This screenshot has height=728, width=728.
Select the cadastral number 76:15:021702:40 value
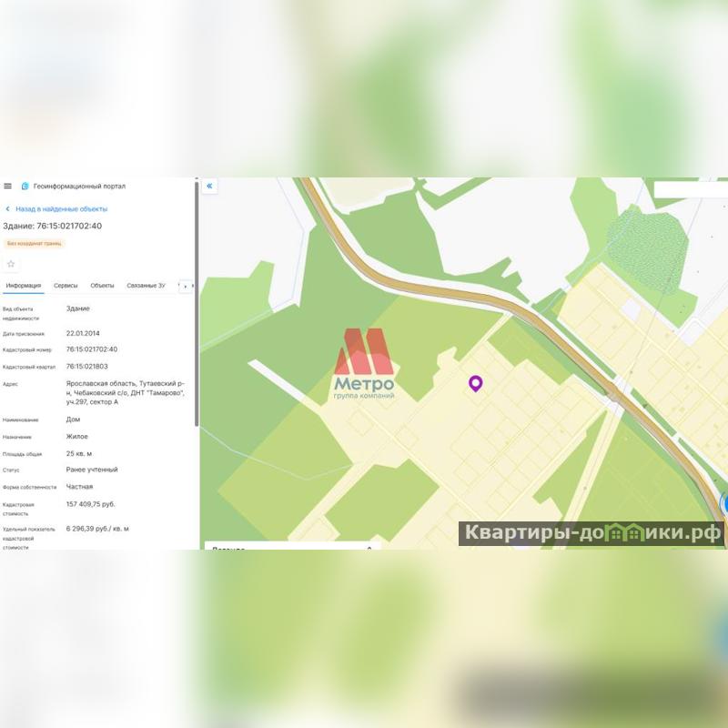pos(92,349)
